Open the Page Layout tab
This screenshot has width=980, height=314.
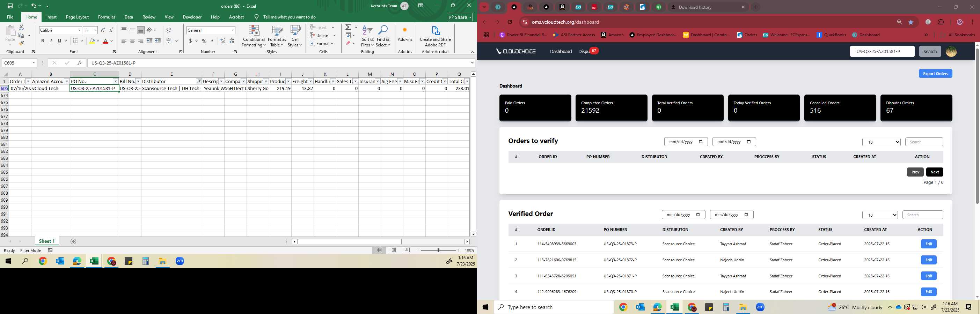(x=77, y=17)
